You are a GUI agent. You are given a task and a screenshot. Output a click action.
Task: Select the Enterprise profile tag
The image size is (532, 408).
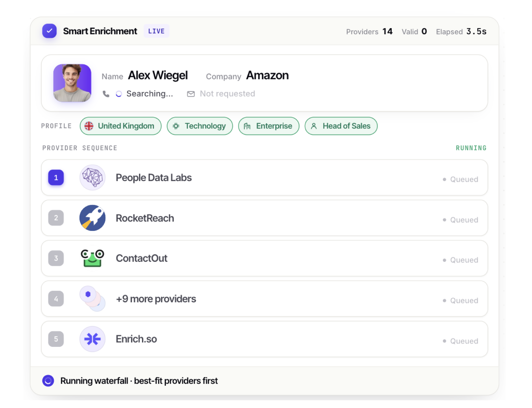[269, 126]
